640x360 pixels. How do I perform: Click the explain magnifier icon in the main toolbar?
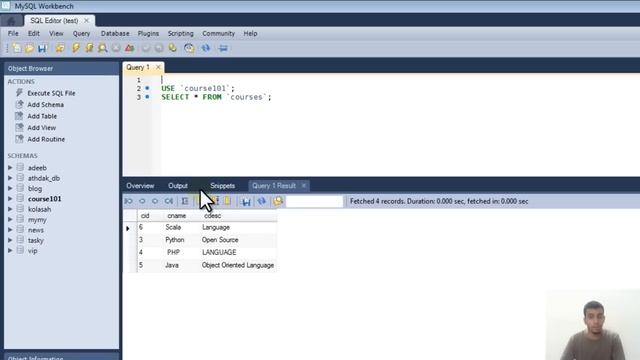(x=102, y=48)
